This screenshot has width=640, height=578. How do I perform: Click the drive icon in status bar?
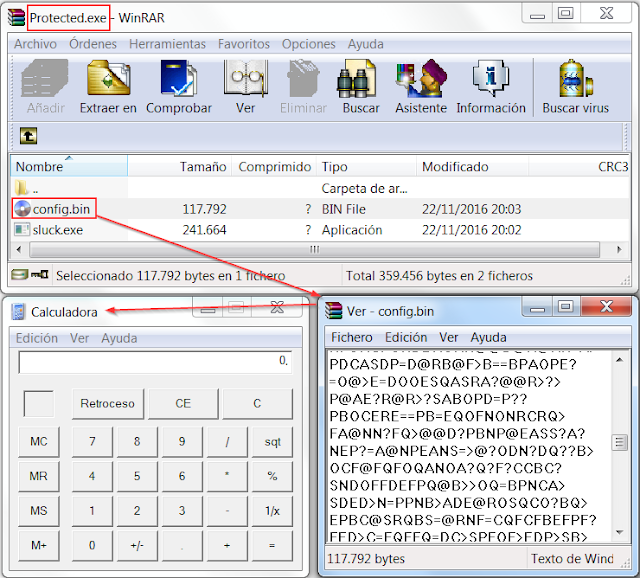tap(20, 274)
